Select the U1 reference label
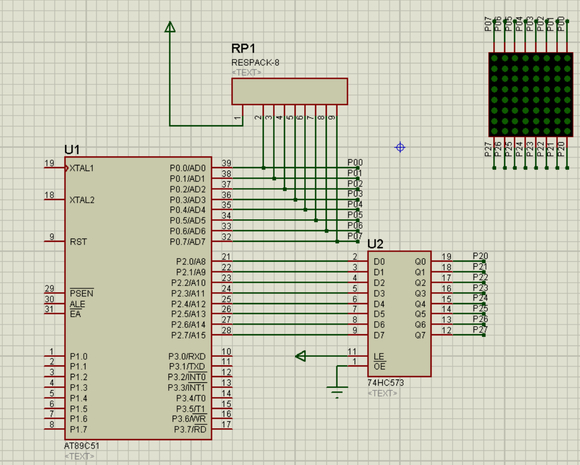Screen dimensions: 580x465 (x=72, y=150)
